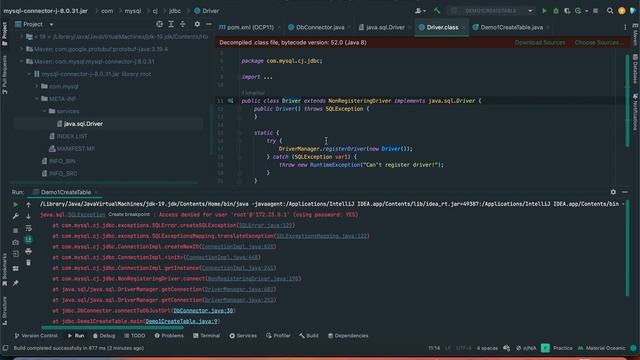Open the Version Control tool window
This screenshot has height=360, width=640.
(x=36, y=336)
